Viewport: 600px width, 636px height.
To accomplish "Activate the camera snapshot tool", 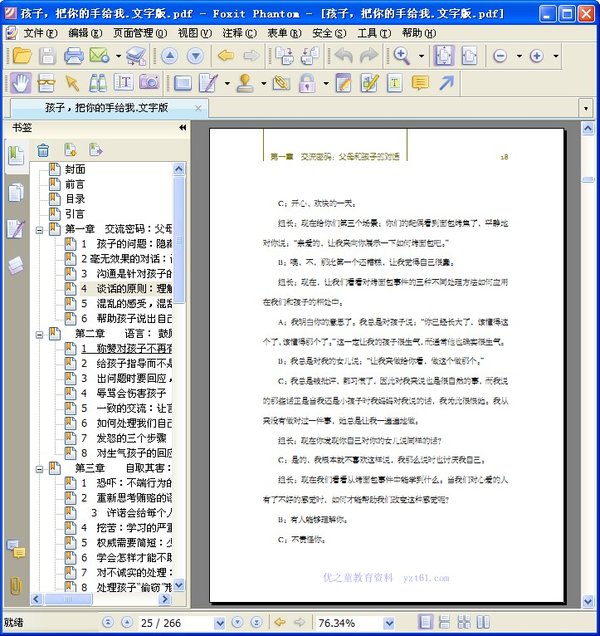I will pyautogui.click(x=149, y=83).
